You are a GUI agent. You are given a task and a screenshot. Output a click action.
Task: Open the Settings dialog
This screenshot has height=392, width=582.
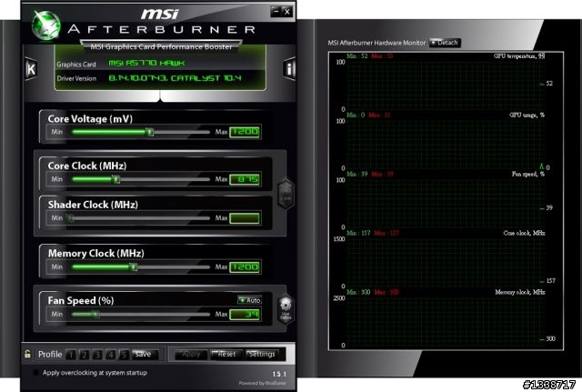[263, 355]
